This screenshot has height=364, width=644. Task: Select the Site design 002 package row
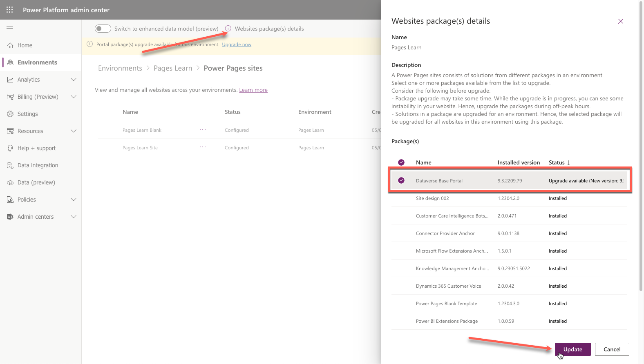point(509,198)
